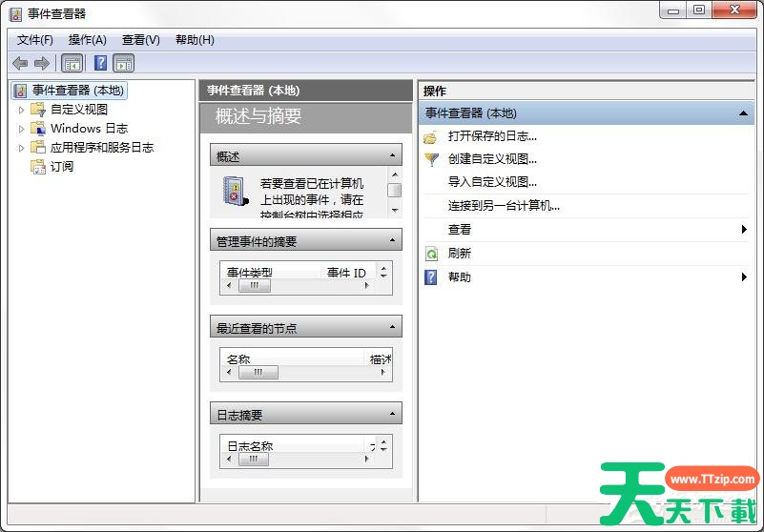Click 刷新 action entry
The width and height of the screenshot is (764, 532).
tap(460, 254)
